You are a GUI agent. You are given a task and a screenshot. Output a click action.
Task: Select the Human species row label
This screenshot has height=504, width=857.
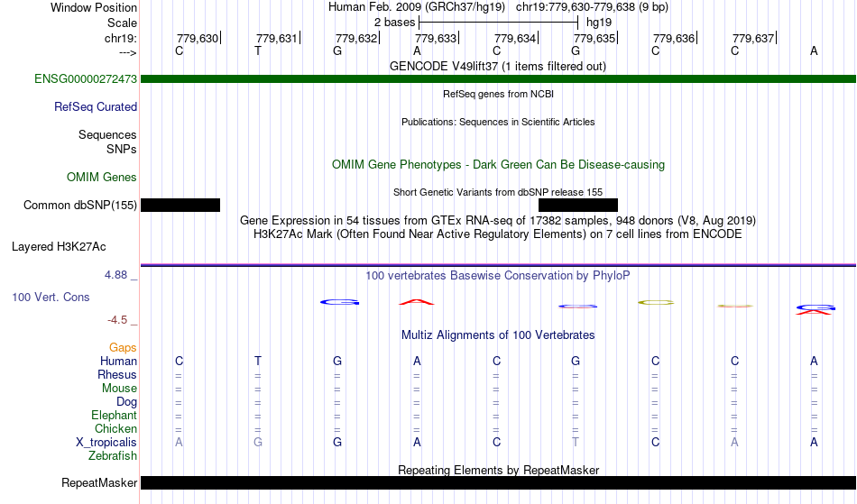click(x=118, y=361)
